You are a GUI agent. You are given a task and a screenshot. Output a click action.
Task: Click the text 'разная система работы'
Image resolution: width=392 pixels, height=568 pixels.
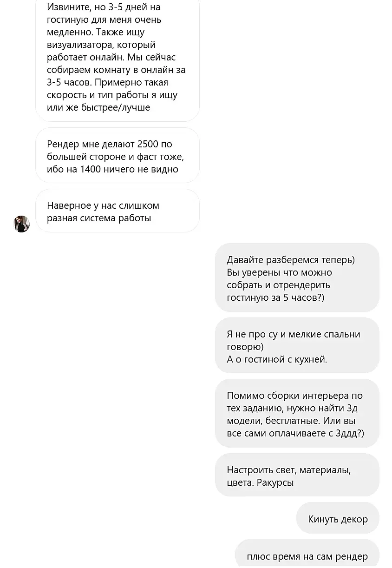99,218
